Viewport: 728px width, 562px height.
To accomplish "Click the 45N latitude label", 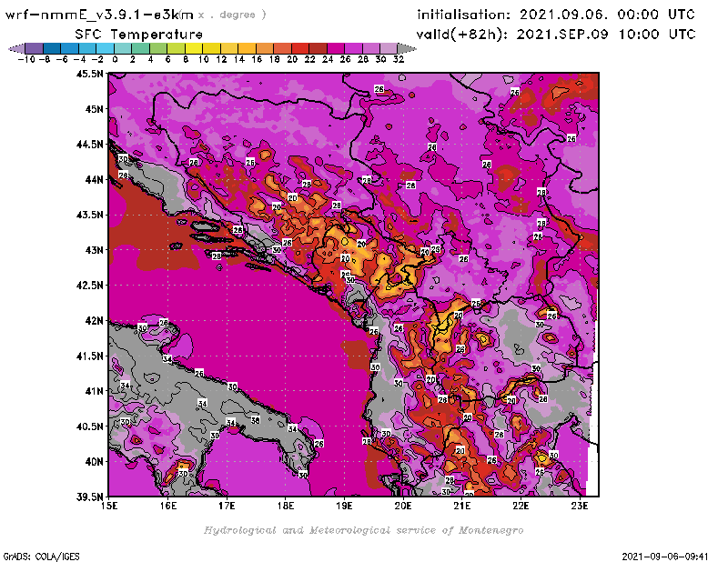I will click(94, 108).
